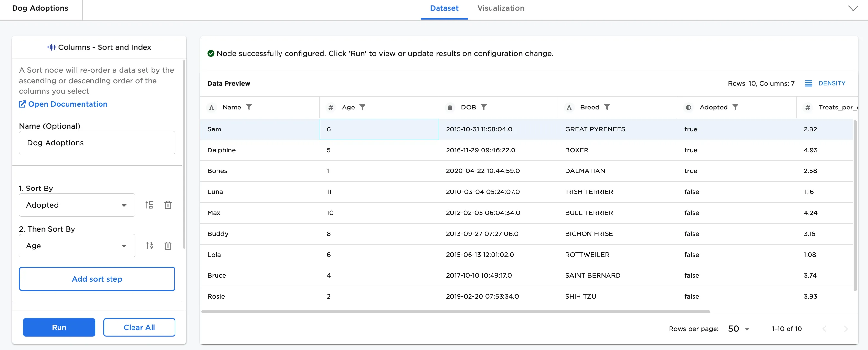Image resolution: width=868 pixels, height=350 pixels.
Task: Edit the Name field containing Dog Adoptions
Action: [x=97, y=143]
